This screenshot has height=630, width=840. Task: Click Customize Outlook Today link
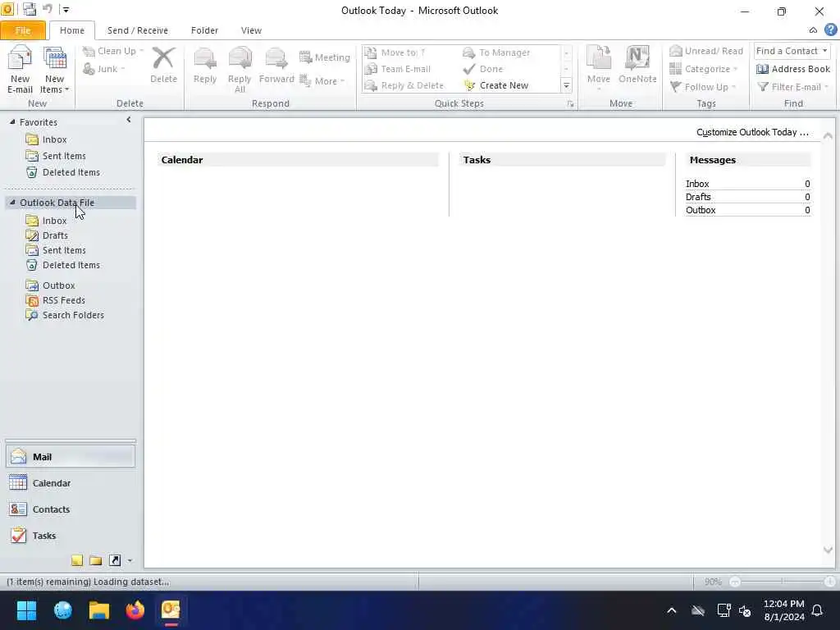752,132
